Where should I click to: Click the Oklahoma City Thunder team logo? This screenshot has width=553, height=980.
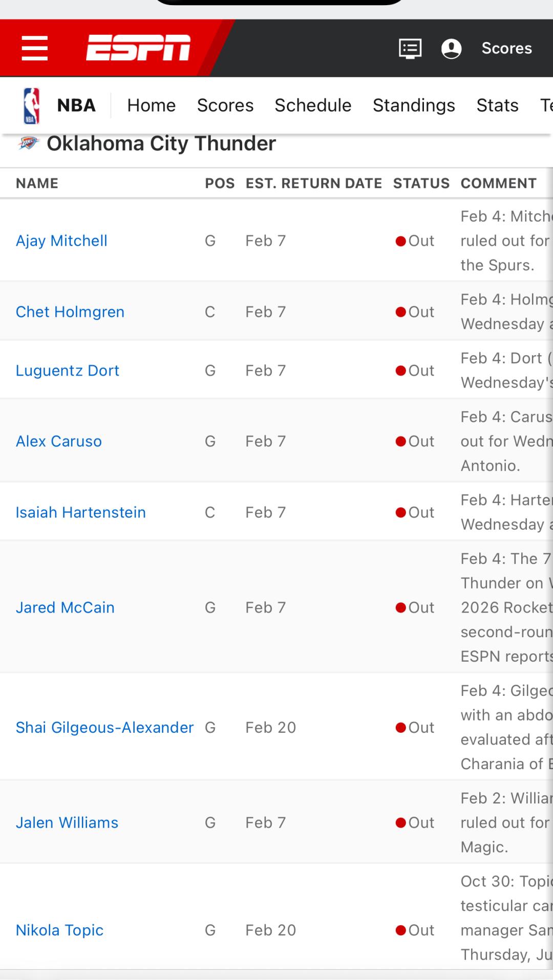coord(28,144)
